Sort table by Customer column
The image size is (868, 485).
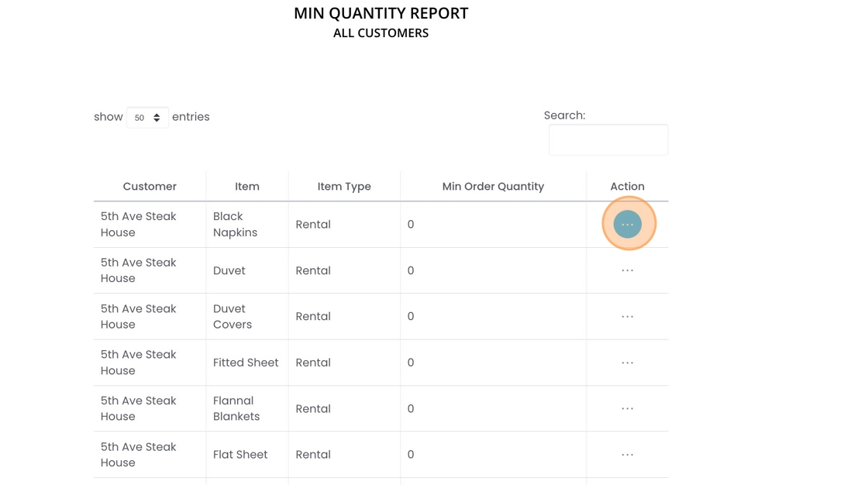(150, 187)
